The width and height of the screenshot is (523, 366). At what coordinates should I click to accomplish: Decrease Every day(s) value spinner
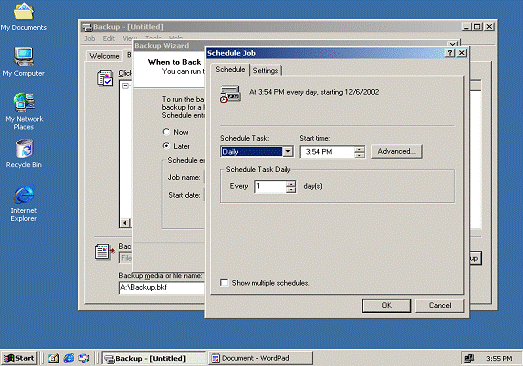coord(291,190)
